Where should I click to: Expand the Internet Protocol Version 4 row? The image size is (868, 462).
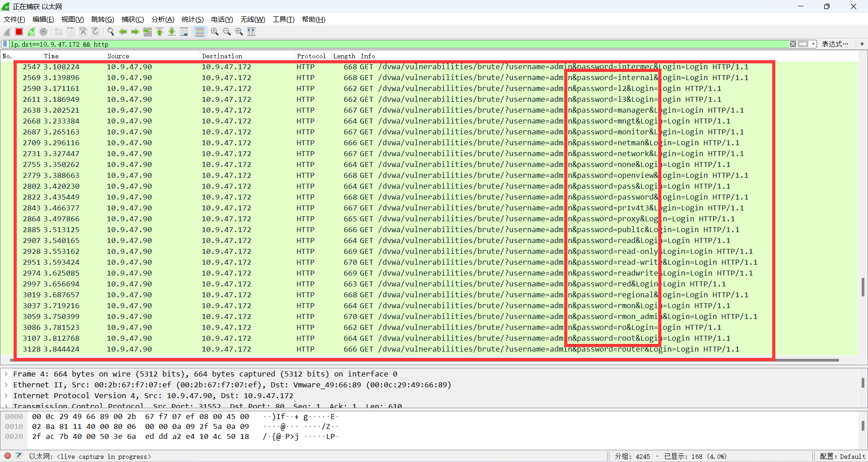pyautogui.click(x=6, y=395)
